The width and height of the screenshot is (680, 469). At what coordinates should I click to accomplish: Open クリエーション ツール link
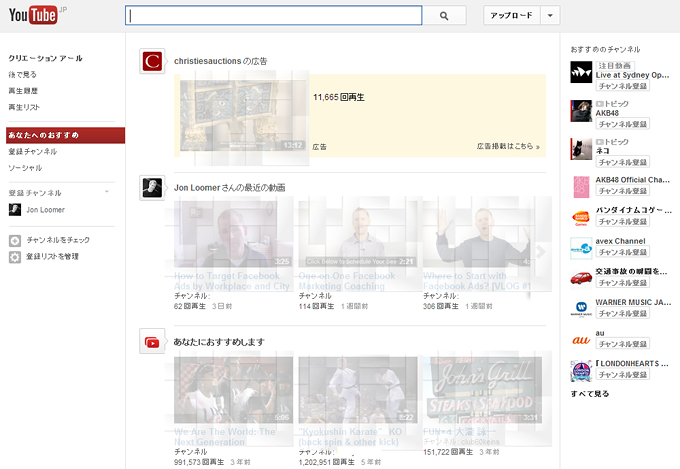tap(45, 58)
